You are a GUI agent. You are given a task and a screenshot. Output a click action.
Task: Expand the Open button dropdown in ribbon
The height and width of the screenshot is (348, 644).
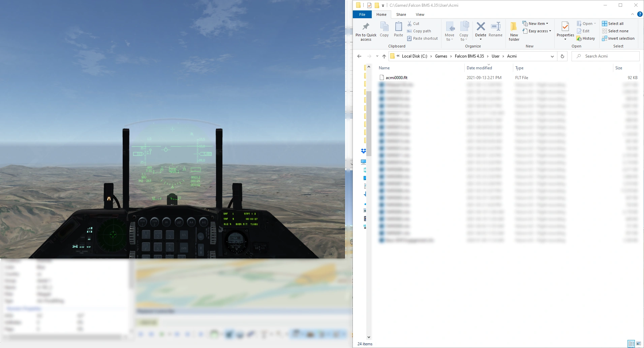(595, 24)
